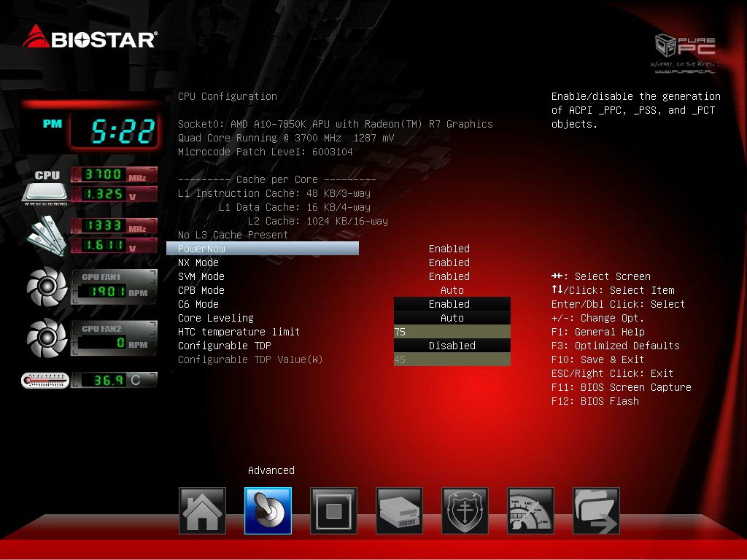Click the CPU 1.325 V readout
This screenshot has height=560, width=747.
115,194
